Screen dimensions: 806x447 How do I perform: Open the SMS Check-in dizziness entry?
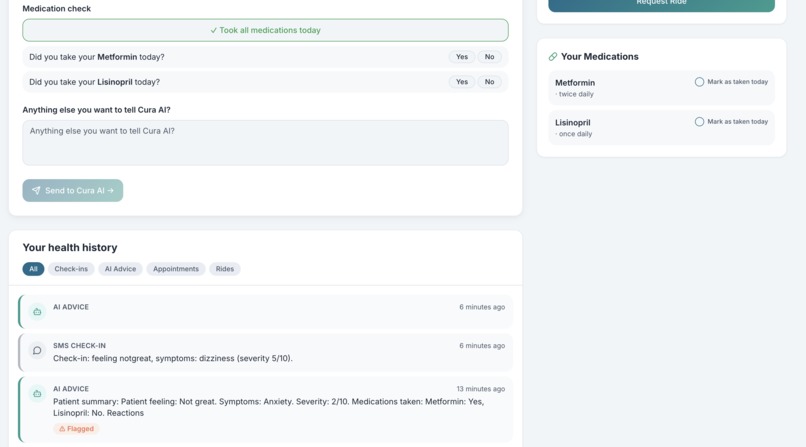click(x=266, y=352)
